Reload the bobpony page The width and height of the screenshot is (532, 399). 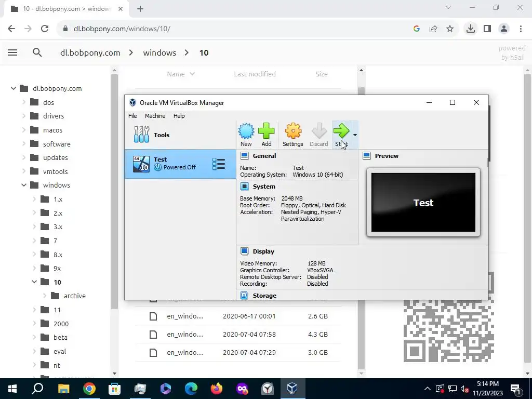coord(45,29)
